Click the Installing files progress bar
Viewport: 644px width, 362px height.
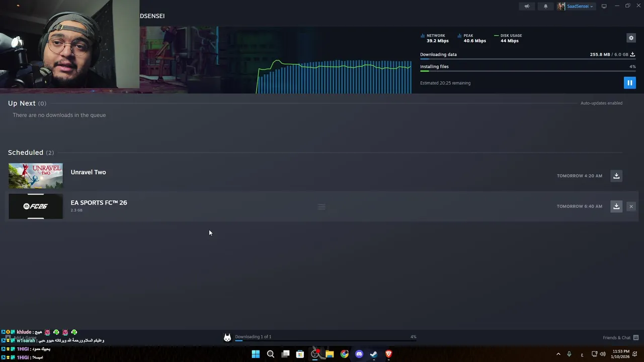528,71
